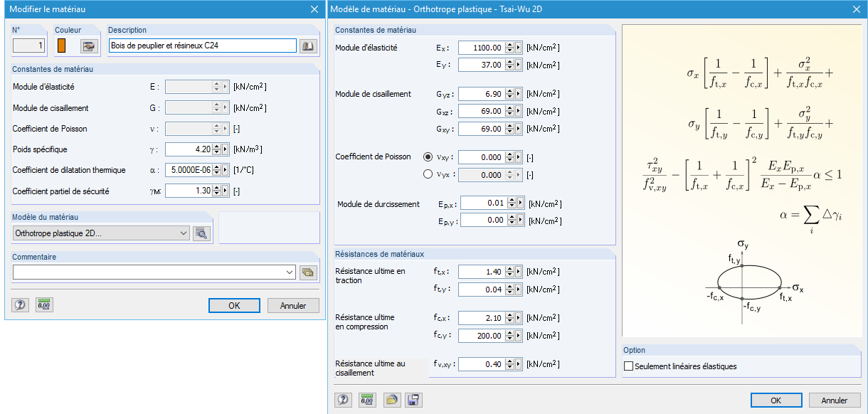The width and height of the screenshot is (868, 414).
Task: Enable Seulement linéaires élastiques checkbox
Action: click(628, 366)
